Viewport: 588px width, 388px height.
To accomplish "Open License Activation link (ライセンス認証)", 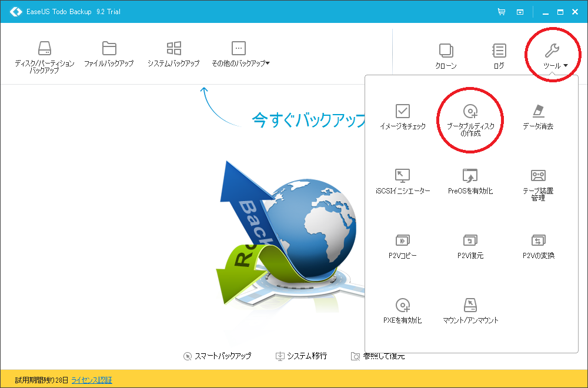I will pyautogui.click(x=92, y=380).
